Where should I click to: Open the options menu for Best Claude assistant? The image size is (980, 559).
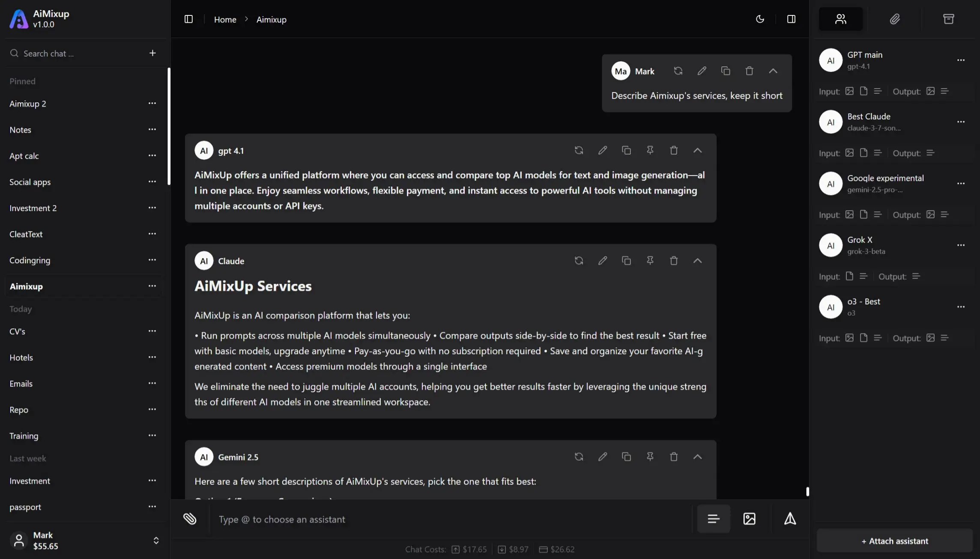tap(961, 122)
